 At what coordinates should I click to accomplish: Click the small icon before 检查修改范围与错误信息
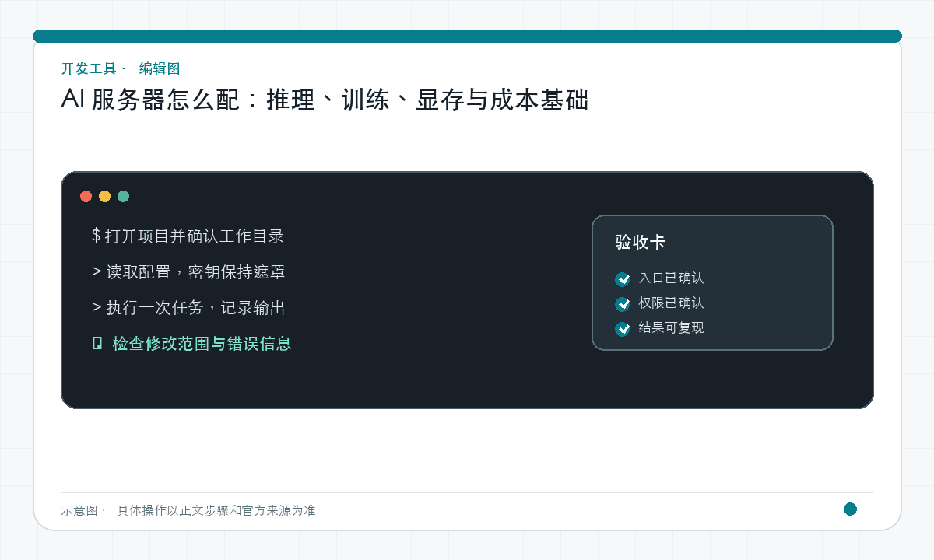click(97, 343)
